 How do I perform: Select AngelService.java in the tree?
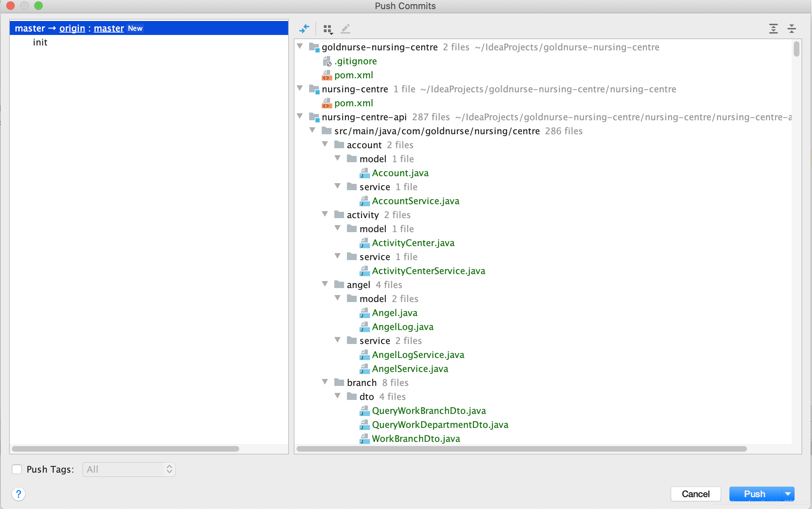[x=410, y=369]
